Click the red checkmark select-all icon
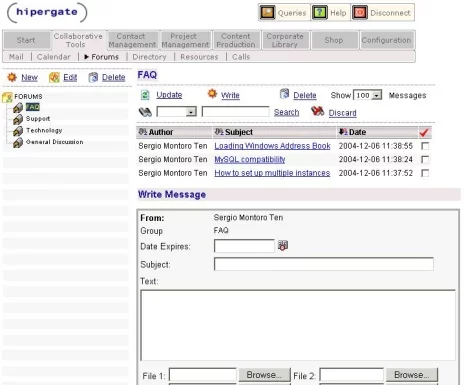475x385 pixels. coord(424,132)
